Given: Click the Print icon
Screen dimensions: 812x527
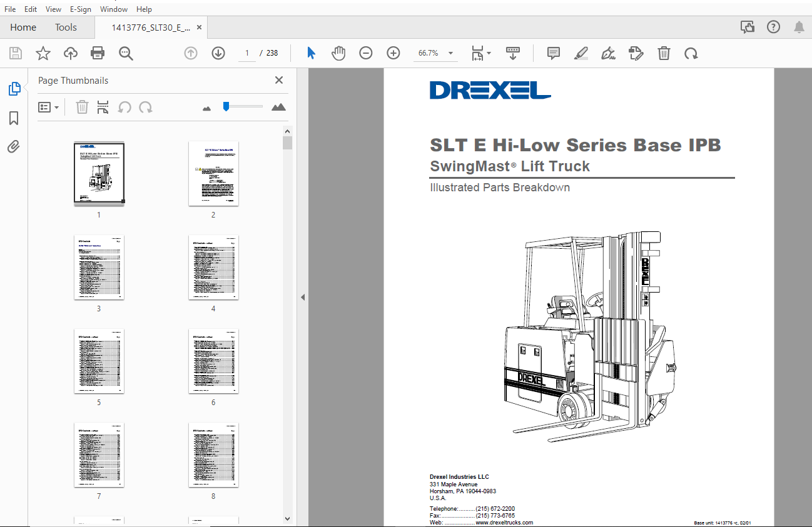Looking at the screenshot, I should pos(98,53).
